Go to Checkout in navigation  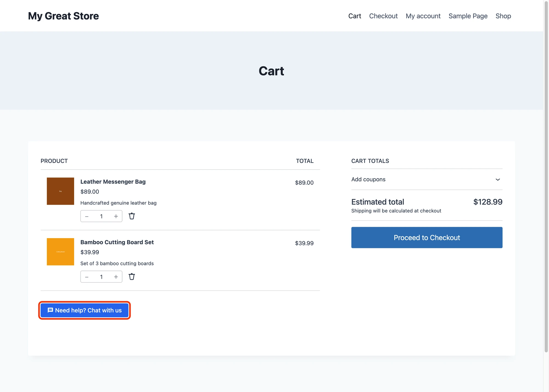383,16
